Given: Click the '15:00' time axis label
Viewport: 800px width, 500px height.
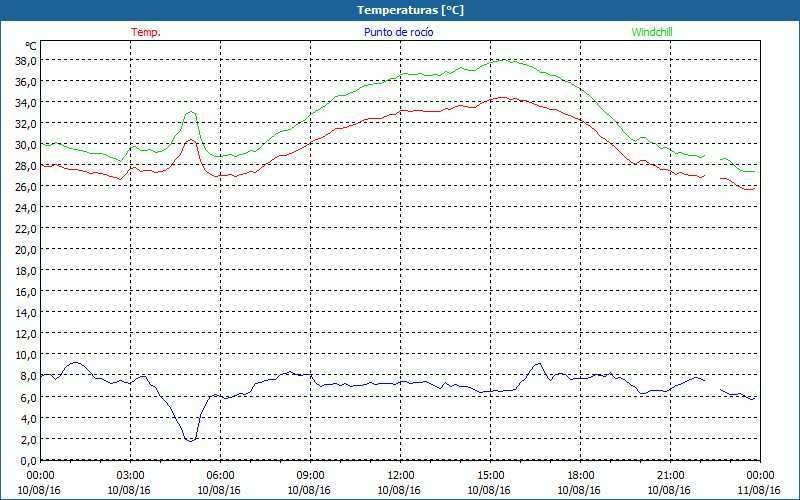Looking at the screenshot, I should [x=490, y=476].
